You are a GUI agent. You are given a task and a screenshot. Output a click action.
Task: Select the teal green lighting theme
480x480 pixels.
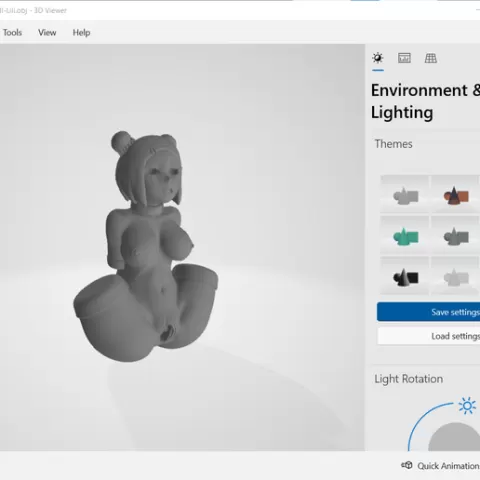(x=405, y=235)
